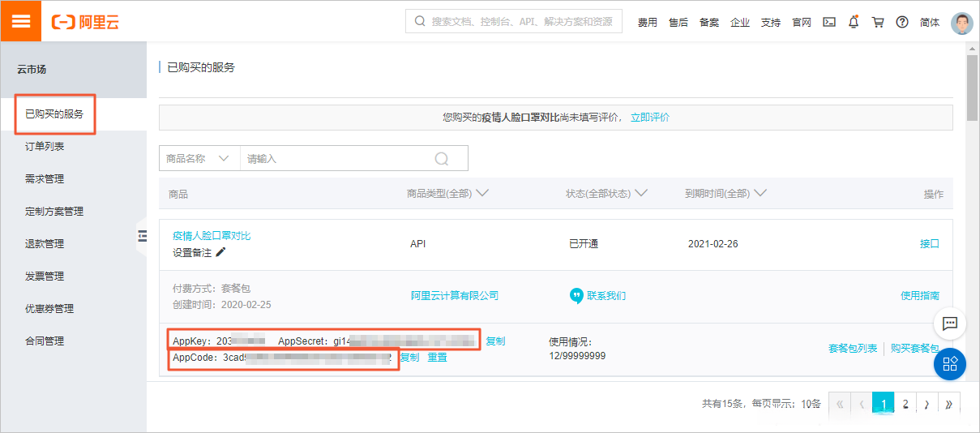
Task: Open the 售后 top menu
Action: pyautogui.click(x=678, y=23)
